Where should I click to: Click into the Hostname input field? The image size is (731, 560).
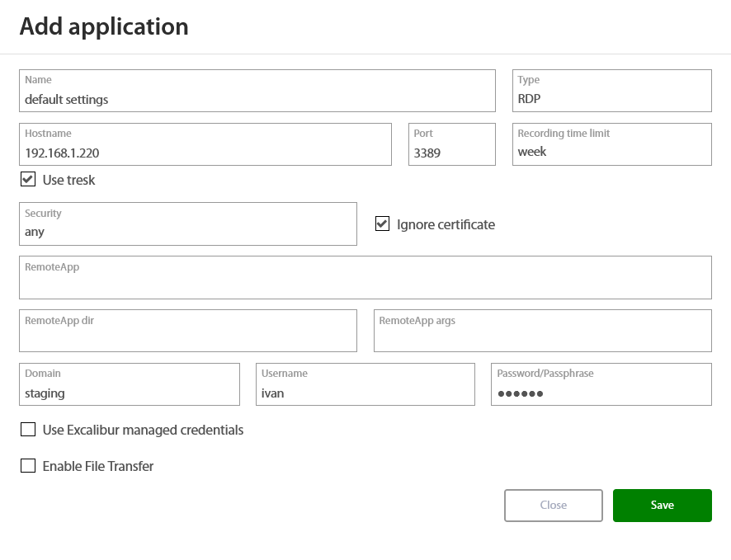tap(205, 145)
